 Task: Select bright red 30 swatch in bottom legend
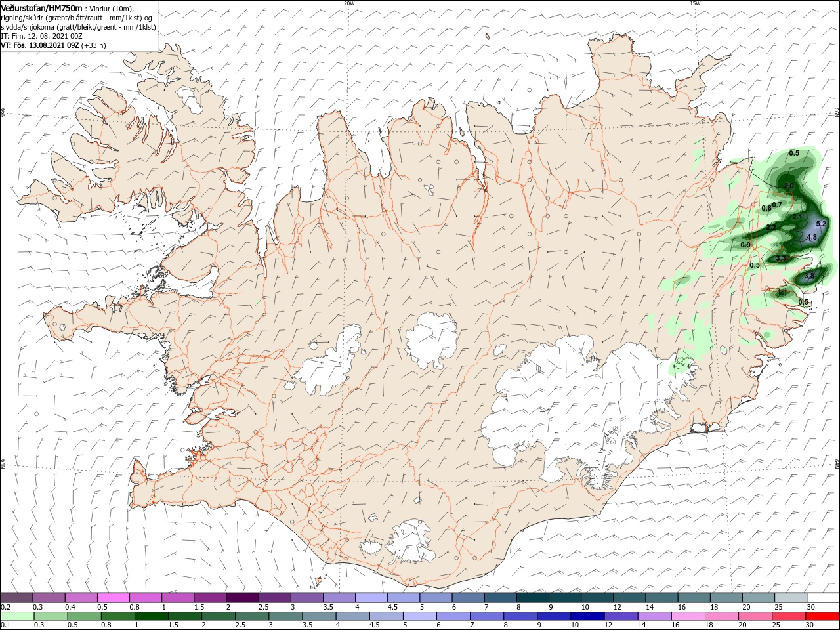pos(823,616)
